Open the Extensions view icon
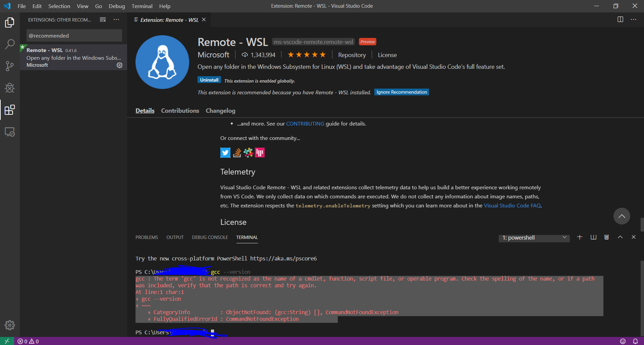 [10, 110]
